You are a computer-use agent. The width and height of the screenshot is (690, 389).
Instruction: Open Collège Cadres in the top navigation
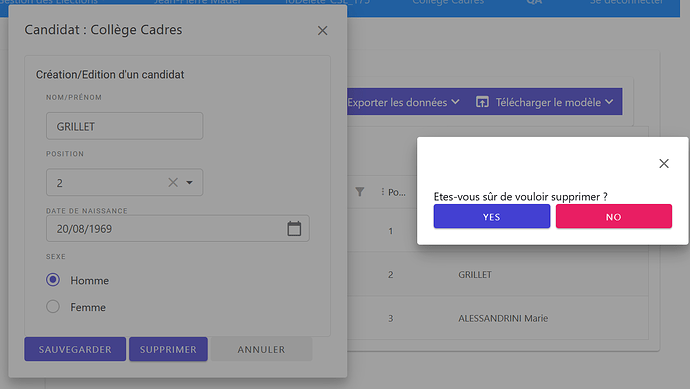tap(448, 2)
